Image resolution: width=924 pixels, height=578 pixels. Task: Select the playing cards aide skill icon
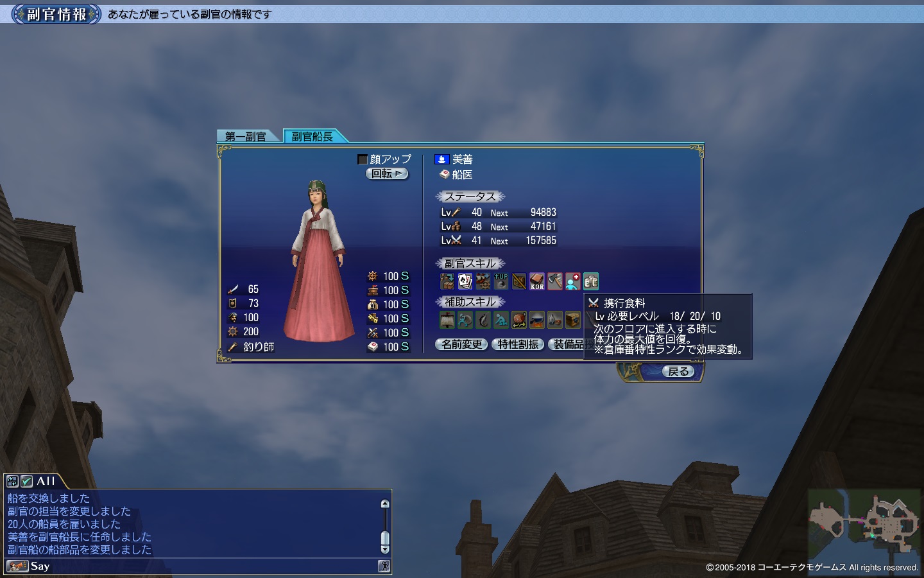(x=465, y=281)
